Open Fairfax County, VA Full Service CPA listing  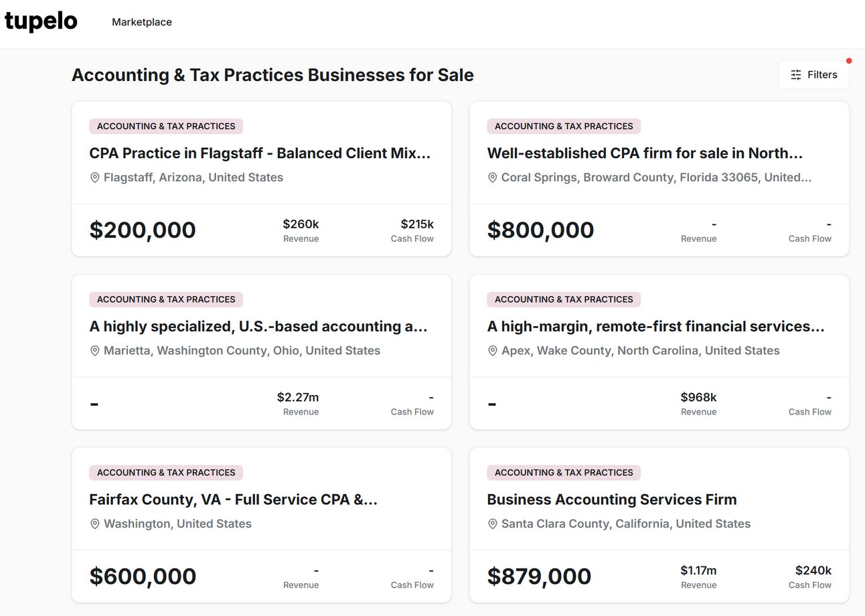(234, 499)
